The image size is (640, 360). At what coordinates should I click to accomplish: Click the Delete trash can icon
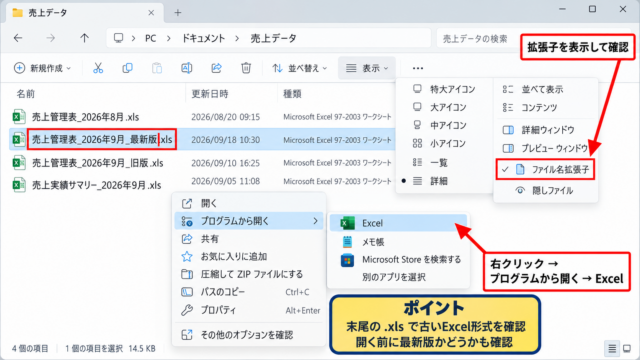246,68
